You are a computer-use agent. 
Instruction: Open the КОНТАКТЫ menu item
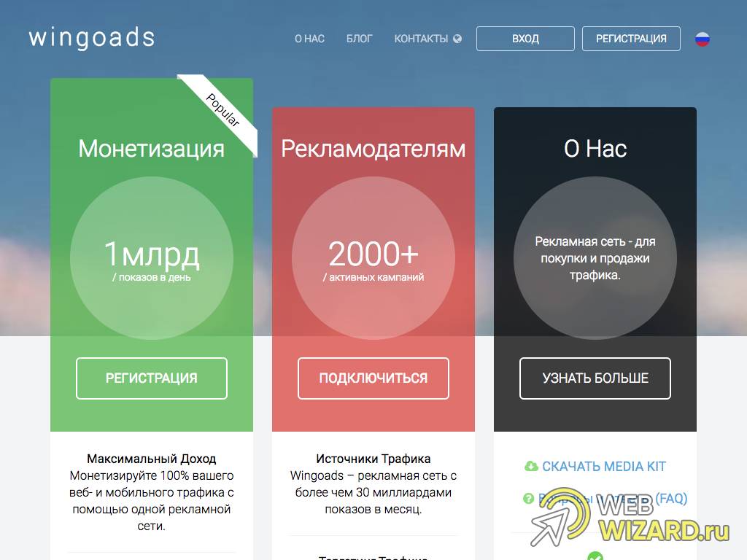(421, 39)
